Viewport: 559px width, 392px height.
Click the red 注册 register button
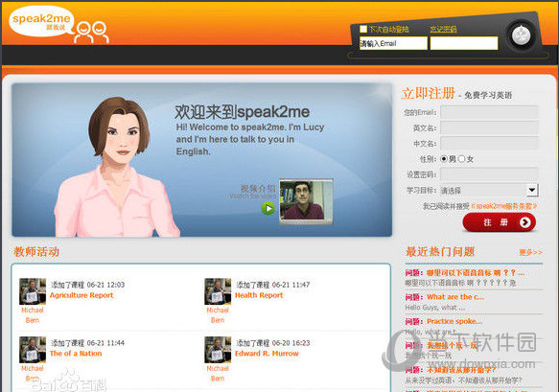(x=500, y=222)
